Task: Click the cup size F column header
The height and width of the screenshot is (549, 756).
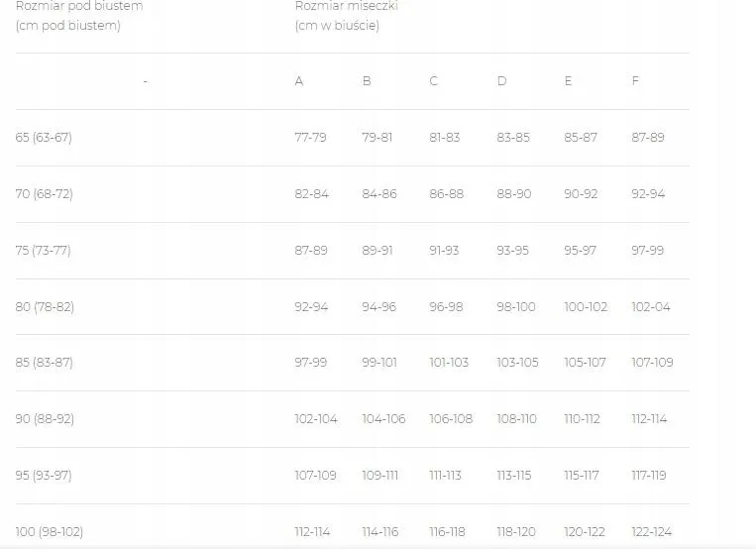Action: click(x=635, y=81)
